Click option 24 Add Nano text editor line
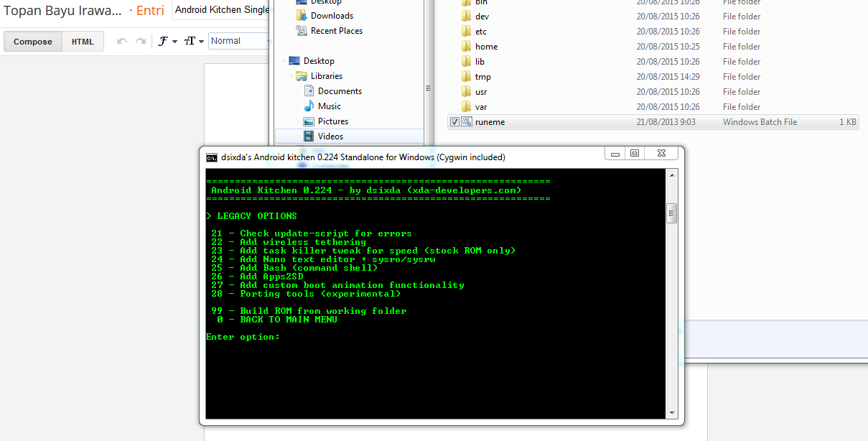The width and height of the screenshot is (868, 441). [323, 259]
